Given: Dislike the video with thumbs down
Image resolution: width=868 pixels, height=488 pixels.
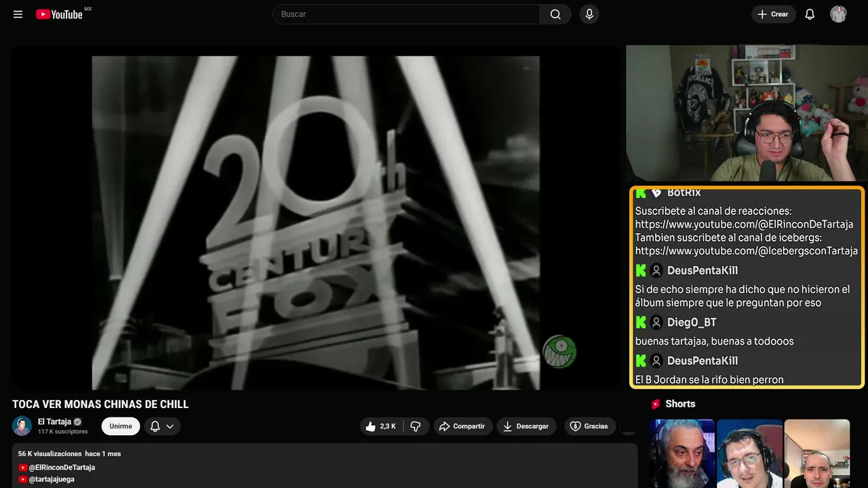Looking at the screenshot, I should (x=416, y=426).
